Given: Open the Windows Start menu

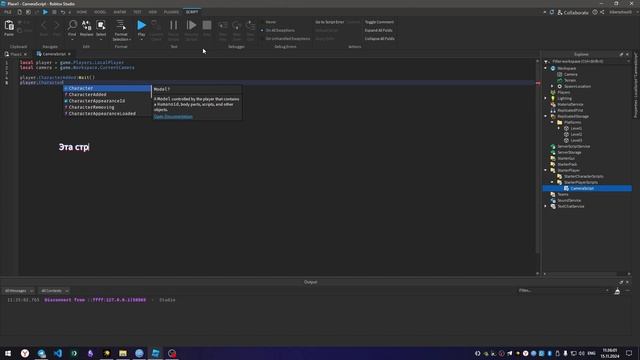Looking at the screenshot, I should coord(8,353).
